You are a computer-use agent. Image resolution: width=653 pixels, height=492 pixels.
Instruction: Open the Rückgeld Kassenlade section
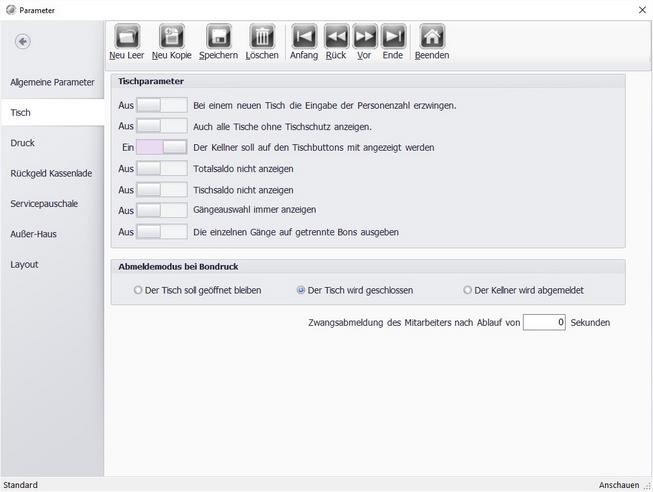52,173
